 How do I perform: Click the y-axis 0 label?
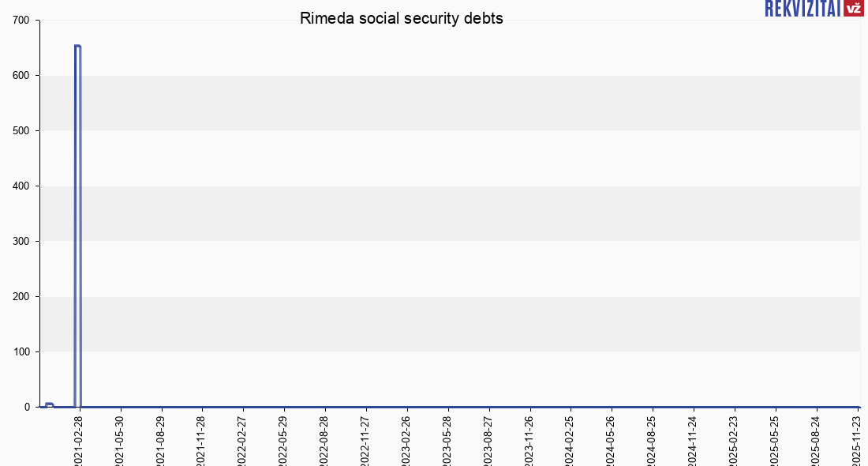point(27,407)
